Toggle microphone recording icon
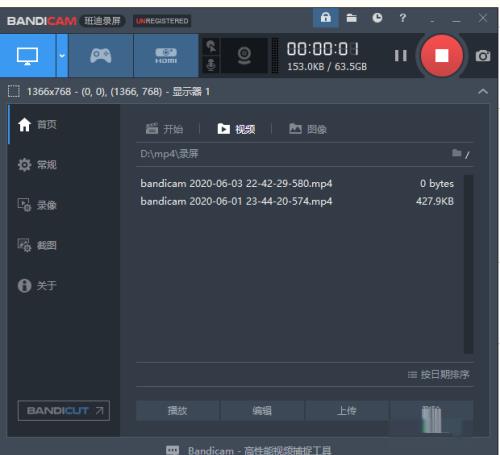The image size is (500, 455). 211,65
